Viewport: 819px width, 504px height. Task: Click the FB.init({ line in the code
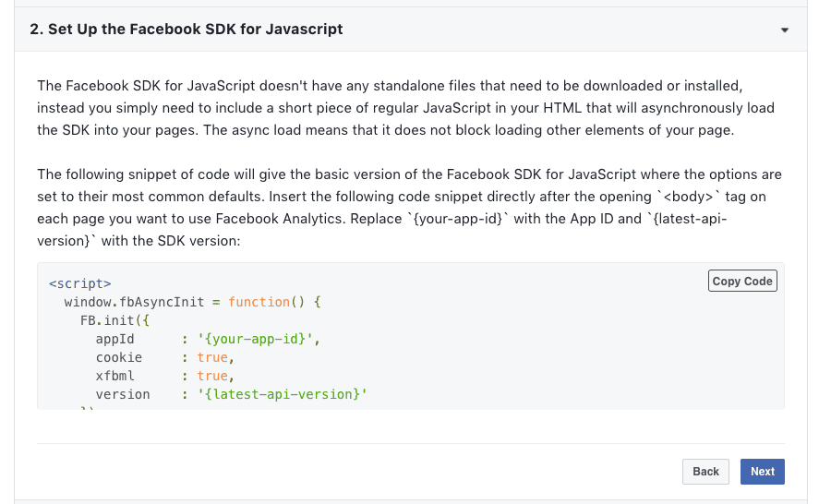point(114,320)
